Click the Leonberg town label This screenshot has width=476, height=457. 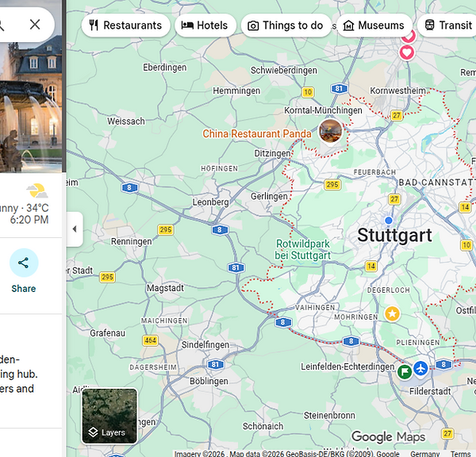(x=210, y=202)
